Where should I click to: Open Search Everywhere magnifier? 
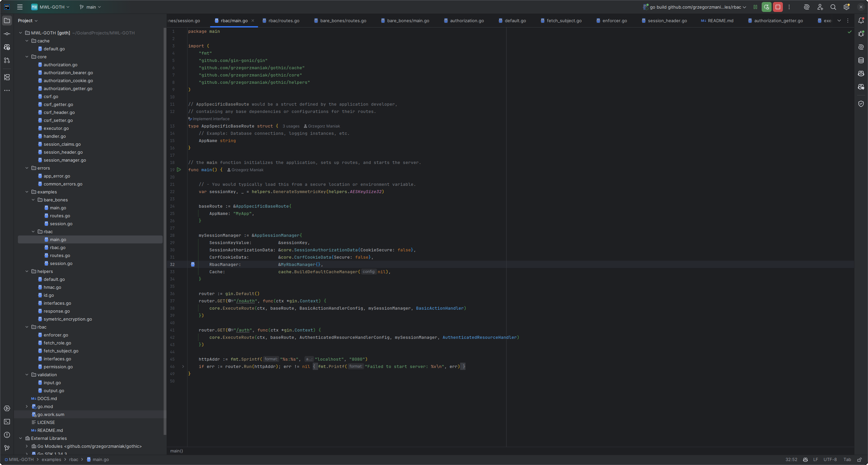tap(833, 7)
